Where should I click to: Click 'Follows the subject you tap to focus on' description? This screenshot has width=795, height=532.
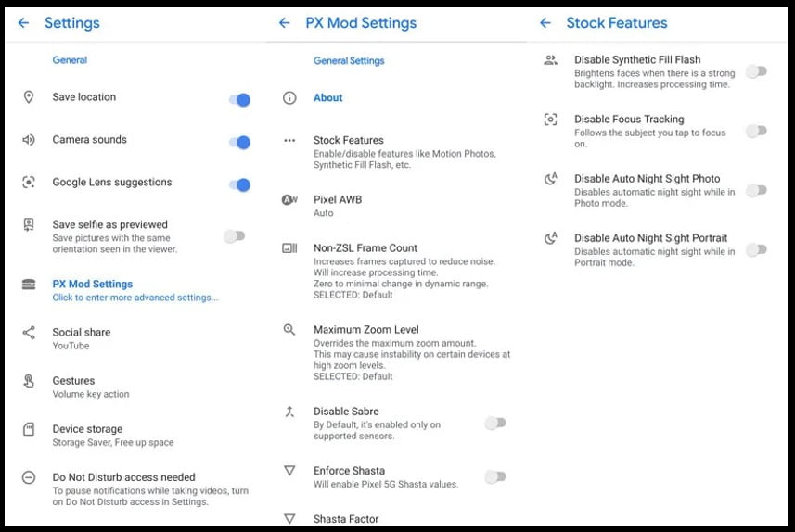point(650,138)
